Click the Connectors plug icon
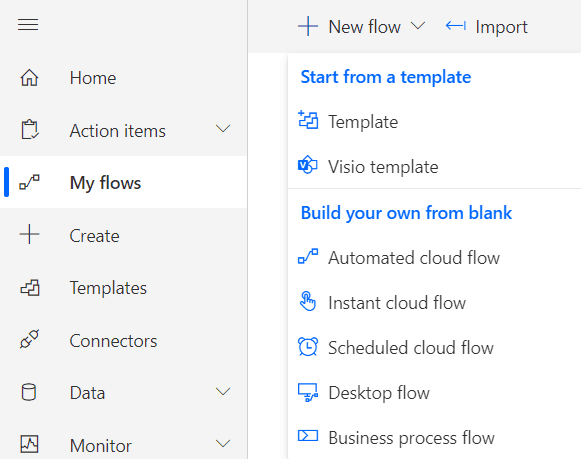Image resolution: width=581 pixels, height=459 pixels. [x=29, y=339]
